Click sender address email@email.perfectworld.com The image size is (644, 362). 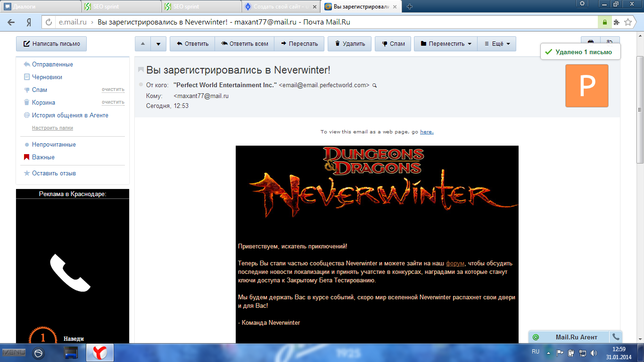(324, 85)
